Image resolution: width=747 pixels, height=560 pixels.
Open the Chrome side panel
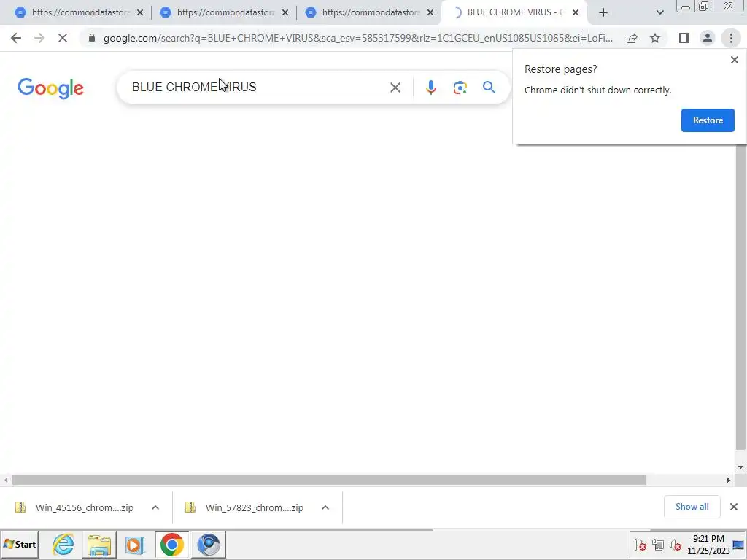point(684,38)
